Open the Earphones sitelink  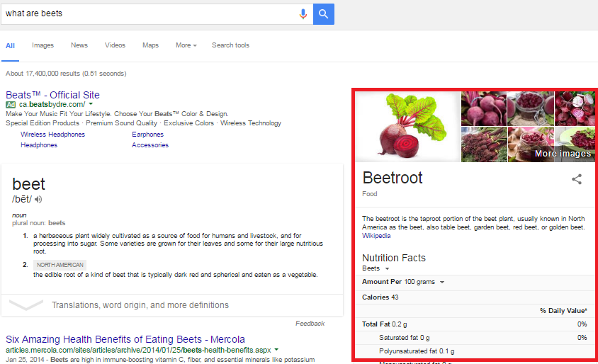[147, 135]
